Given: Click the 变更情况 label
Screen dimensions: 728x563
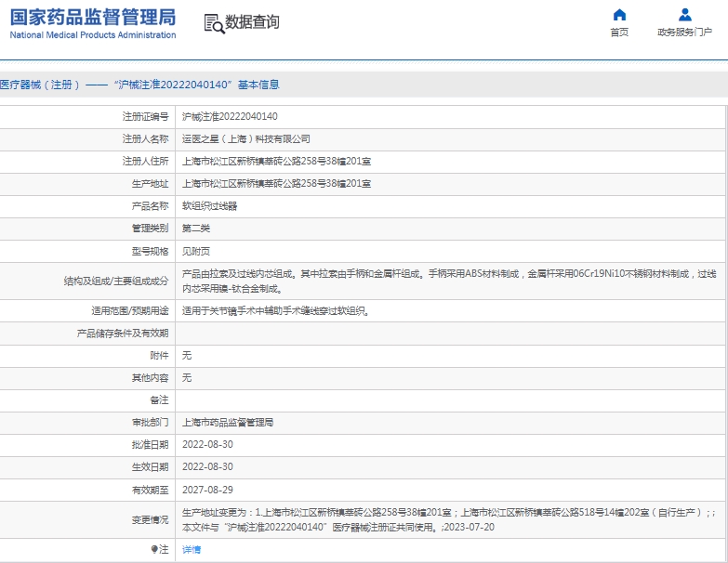Looking at the screenshot, I should 150,520.
